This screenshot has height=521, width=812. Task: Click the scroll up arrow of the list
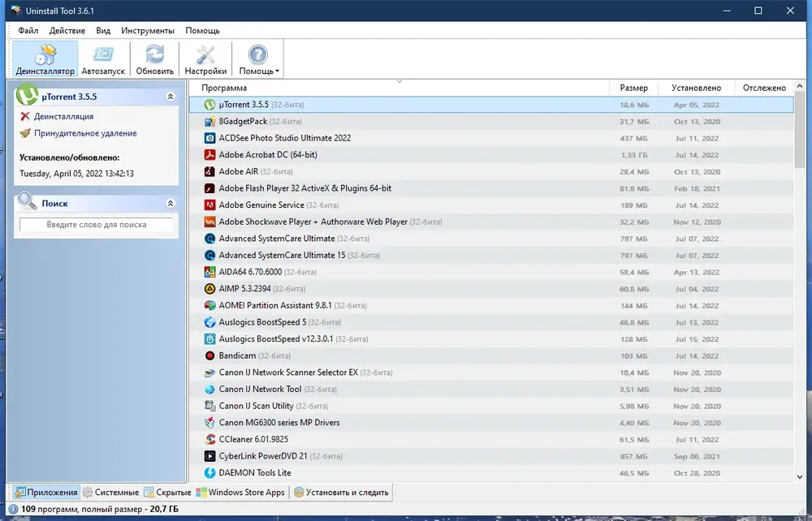click(x=800, y=86)
